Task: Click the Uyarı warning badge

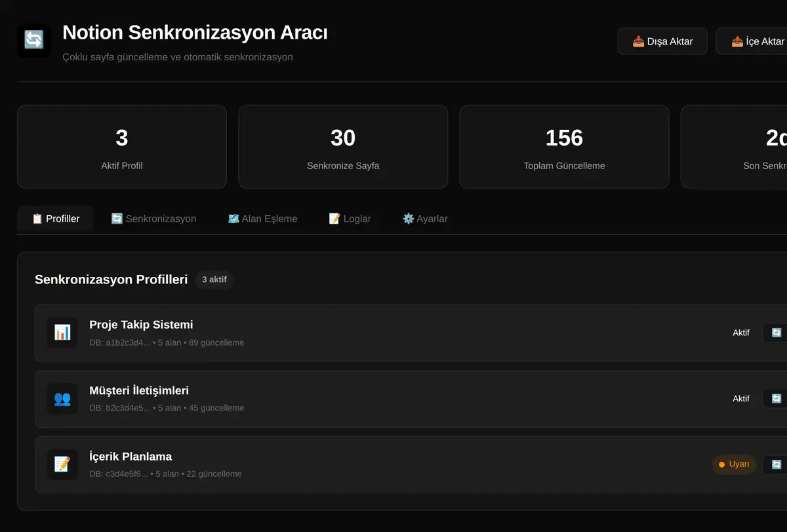Action: (x=734, y=464)
